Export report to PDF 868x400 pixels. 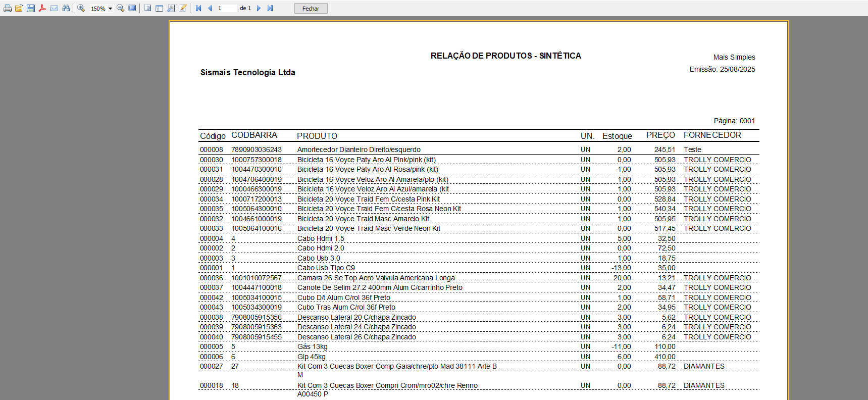(42, 8)
